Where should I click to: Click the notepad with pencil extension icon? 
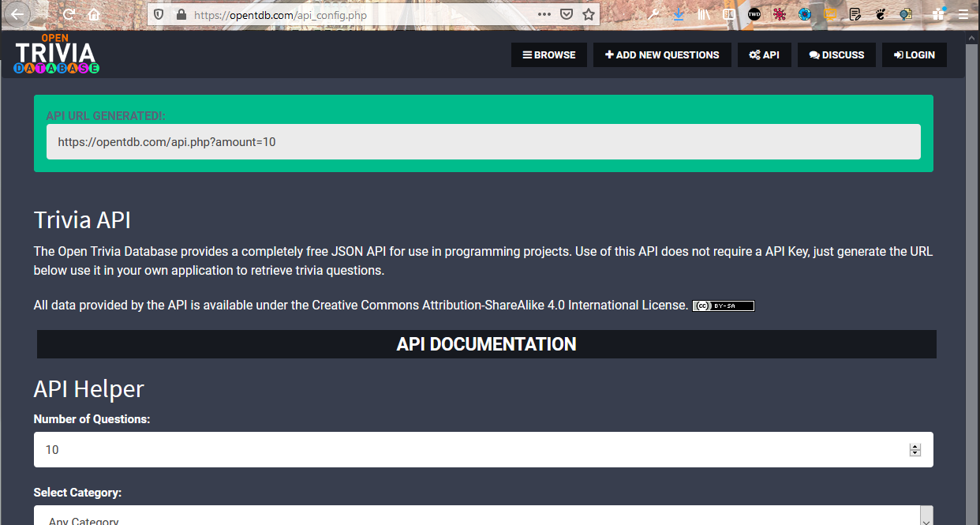[855, 14]
